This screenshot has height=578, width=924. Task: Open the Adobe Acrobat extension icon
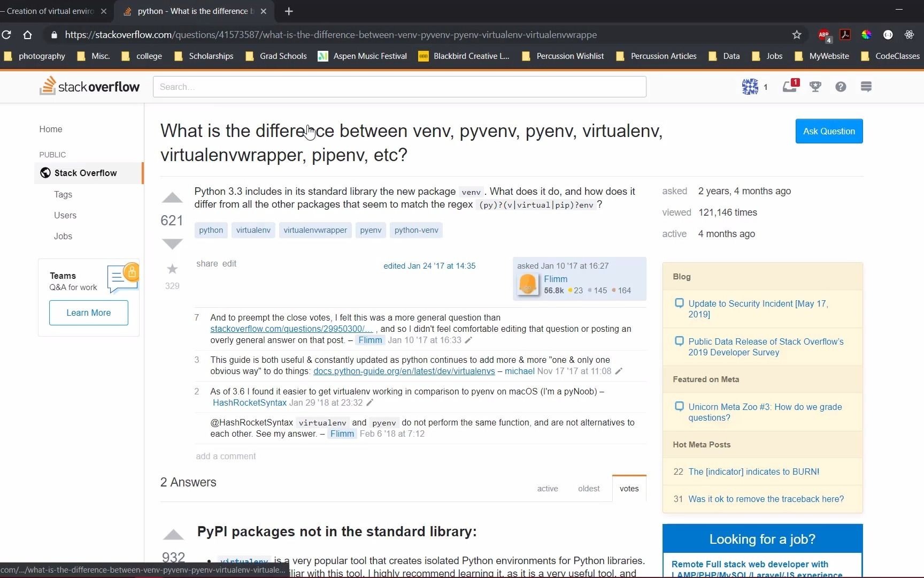(x=845, y=35)
